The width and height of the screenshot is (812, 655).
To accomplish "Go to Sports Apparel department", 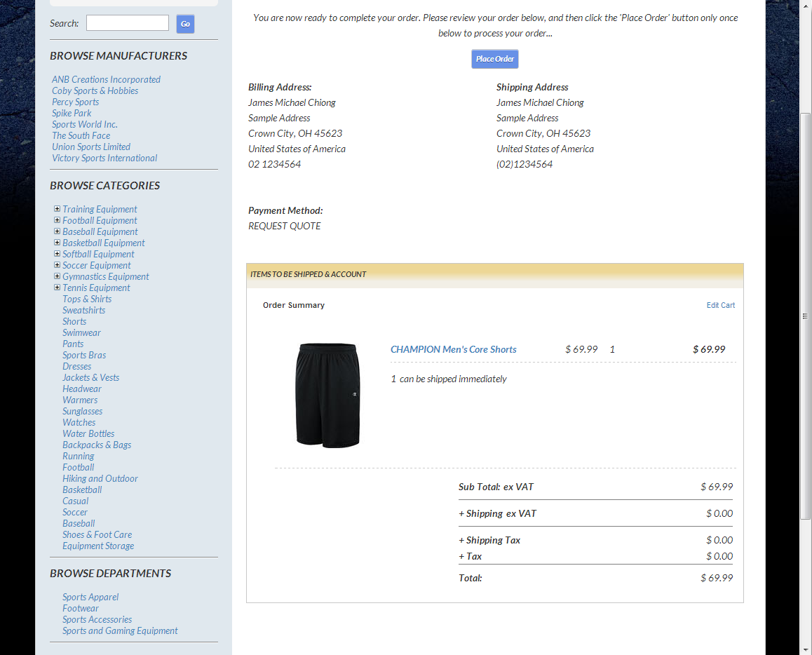I will tap(90, 597).
